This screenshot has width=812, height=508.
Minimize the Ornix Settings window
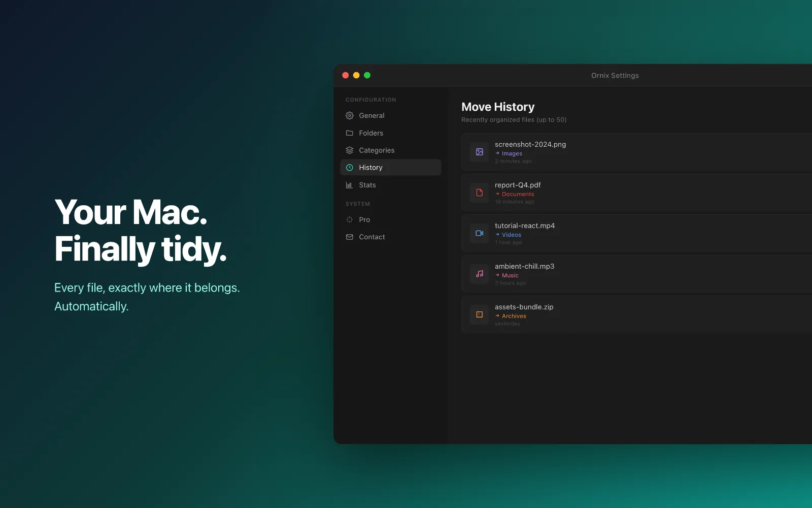click(356, 75)
